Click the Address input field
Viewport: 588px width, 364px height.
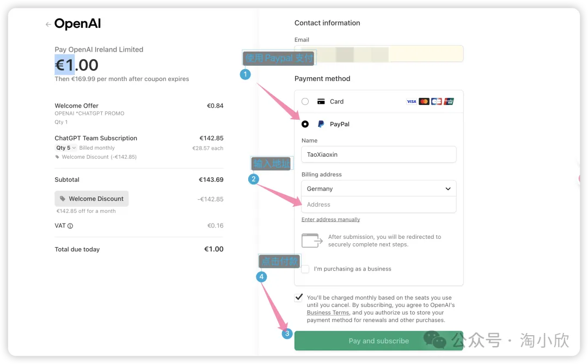[379, 205]
